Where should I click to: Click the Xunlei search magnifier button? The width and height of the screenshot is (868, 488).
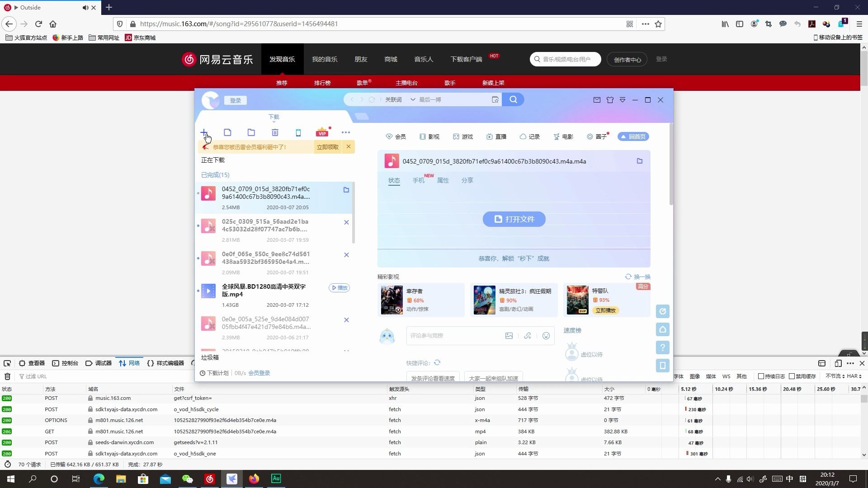point(513,99)
